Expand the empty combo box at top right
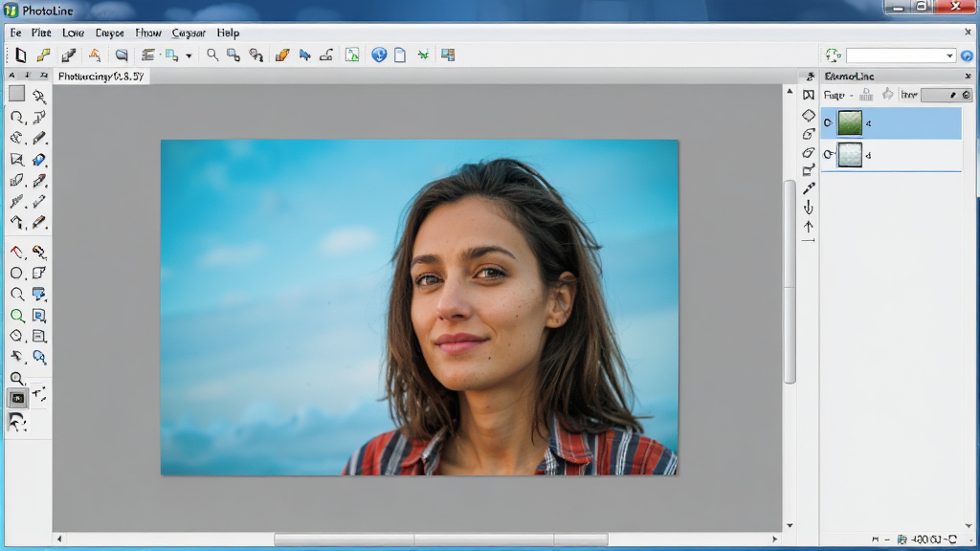The width and height of the screenshot is (980, 551). click(x=949, y=55)
